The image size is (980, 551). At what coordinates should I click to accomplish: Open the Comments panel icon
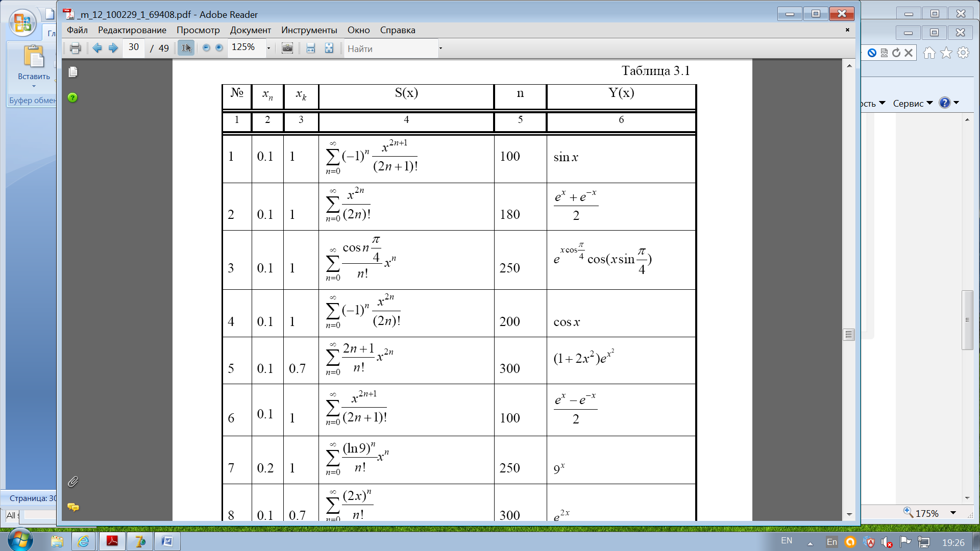coord(73,507)
